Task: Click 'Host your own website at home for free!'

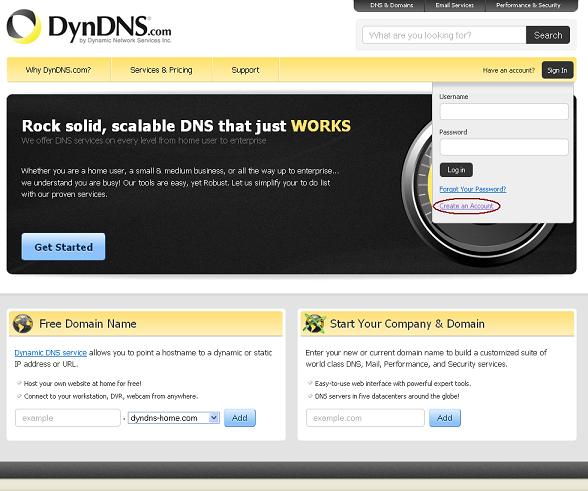Action: click(82, 383)
